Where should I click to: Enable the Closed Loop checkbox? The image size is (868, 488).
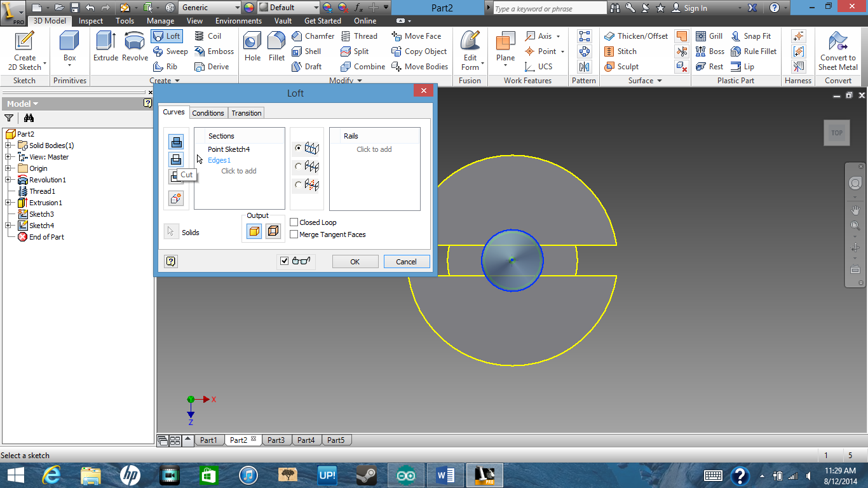pyautogui.click(x=294, y=222)
